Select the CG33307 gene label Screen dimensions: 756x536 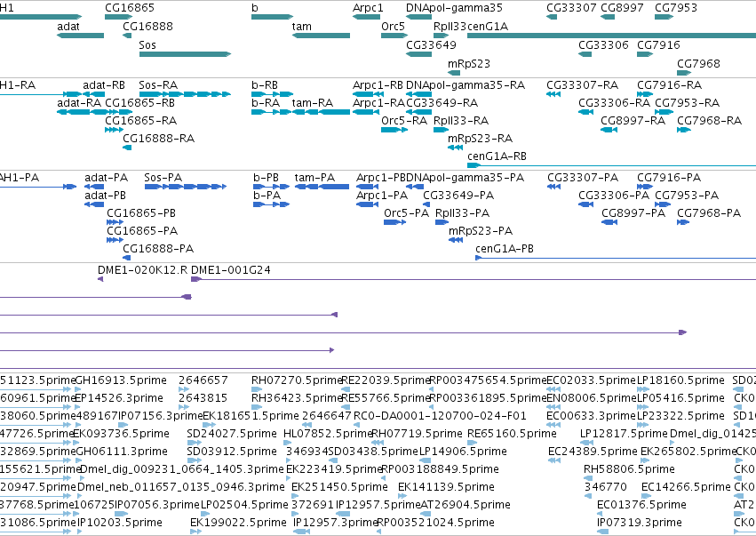coord(571,8)
